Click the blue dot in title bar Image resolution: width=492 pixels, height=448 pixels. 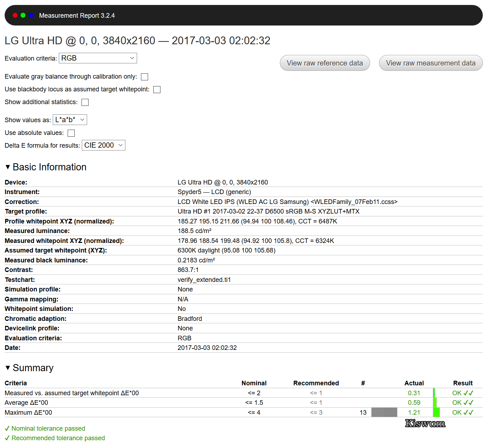(x=31, y=15)
